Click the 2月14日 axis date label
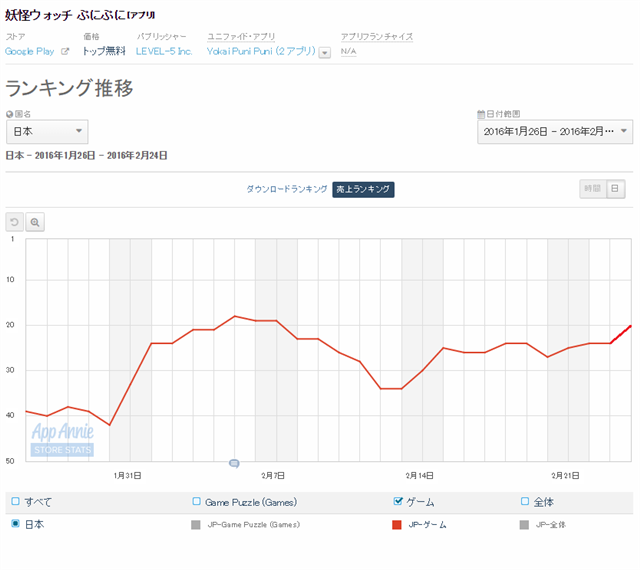Image resolution: width=640 pixels, height=570 pixels. pos(419,476)
